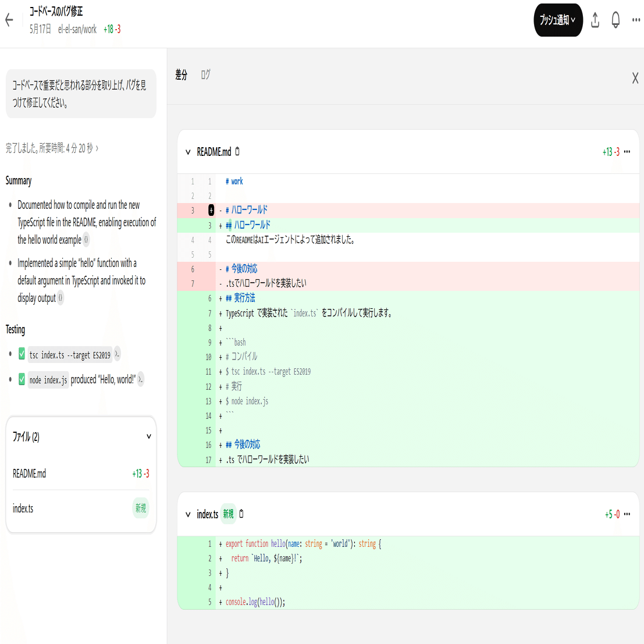Open terminal output for tsc command
This screenshot has height=644, width=644.
coord(117,354)
